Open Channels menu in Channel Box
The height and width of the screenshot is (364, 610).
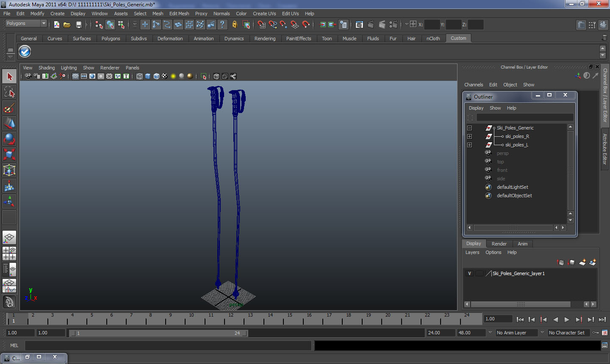pyautogui.click(x=474, y=85)
